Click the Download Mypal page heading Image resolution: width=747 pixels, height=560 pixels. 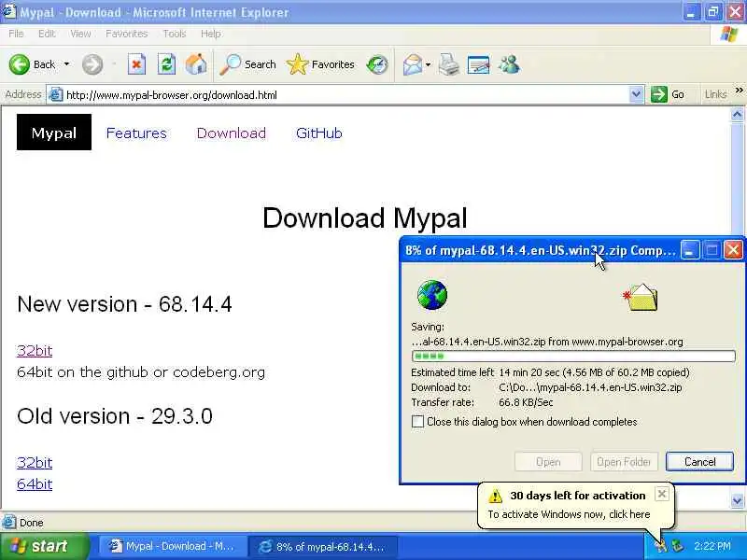[x=365, y=217]
